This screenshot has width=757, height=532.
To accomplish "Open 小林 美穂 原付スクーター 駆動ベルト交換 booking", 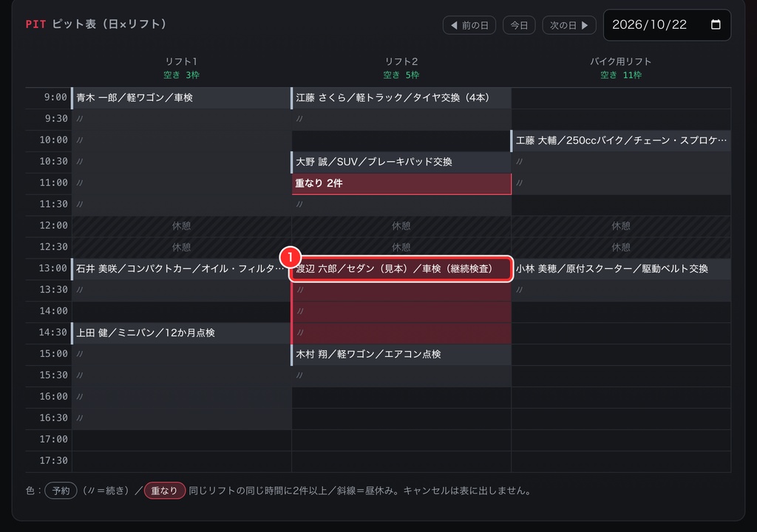I will click(x=620, y=269).
